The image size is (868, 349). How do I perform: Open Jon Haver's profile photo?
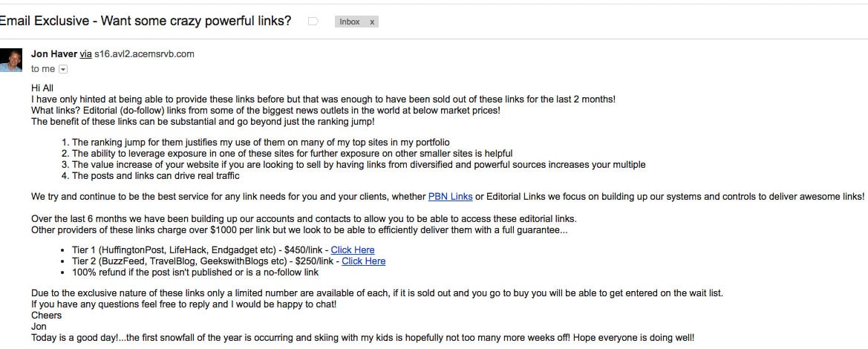pyautogui.click(x=10, y=60)
